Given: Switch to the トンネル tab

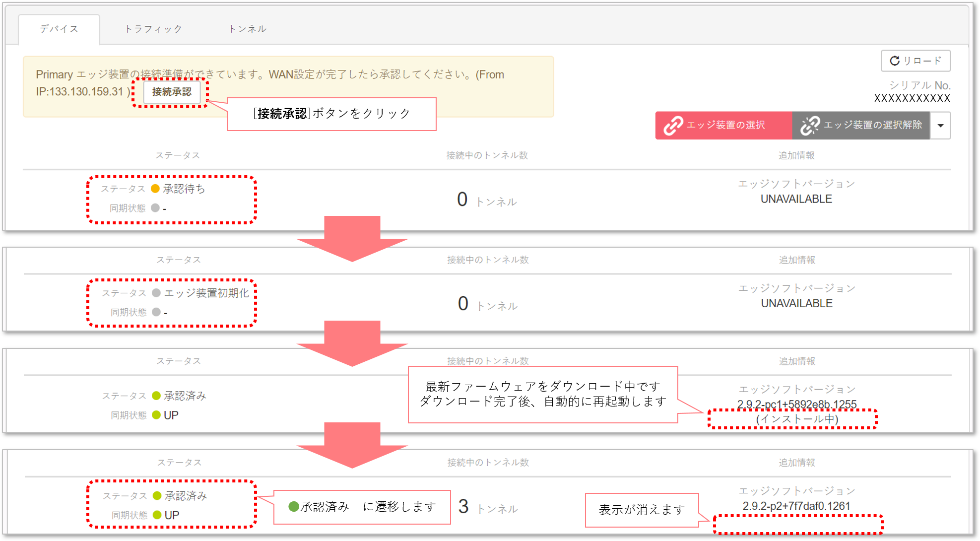Looking at the screenshot, I should pos(248,29).
